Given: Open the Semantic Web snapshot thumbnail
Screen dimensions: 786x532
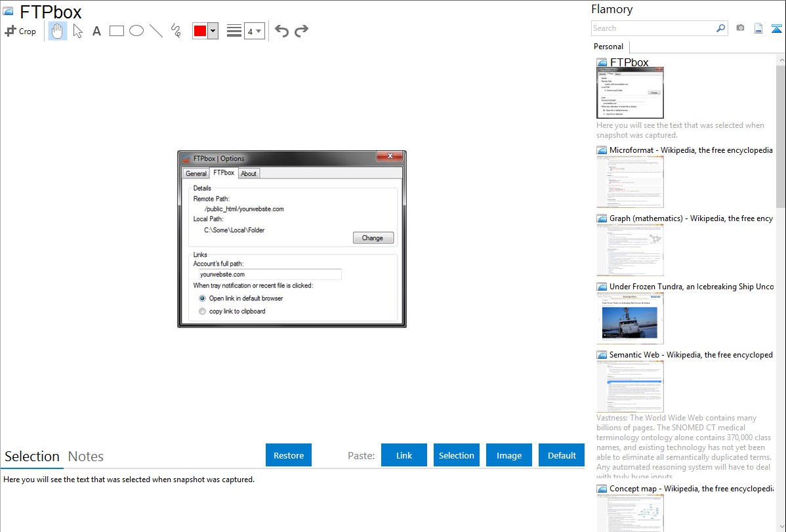Looking at the screenshot, I should coord(630,386).
